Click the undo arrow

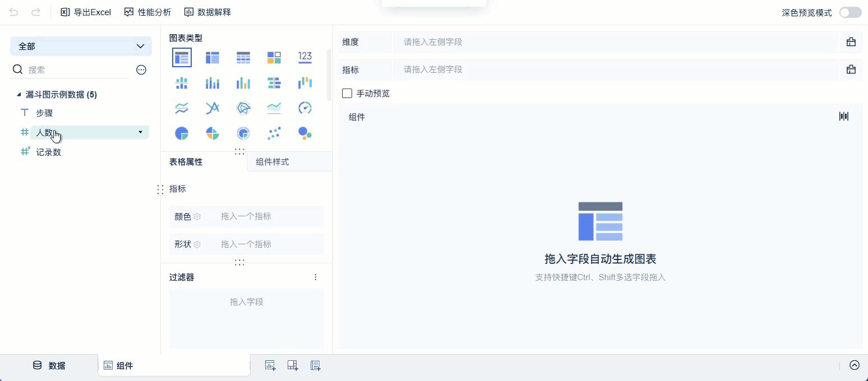pos(13,12)
